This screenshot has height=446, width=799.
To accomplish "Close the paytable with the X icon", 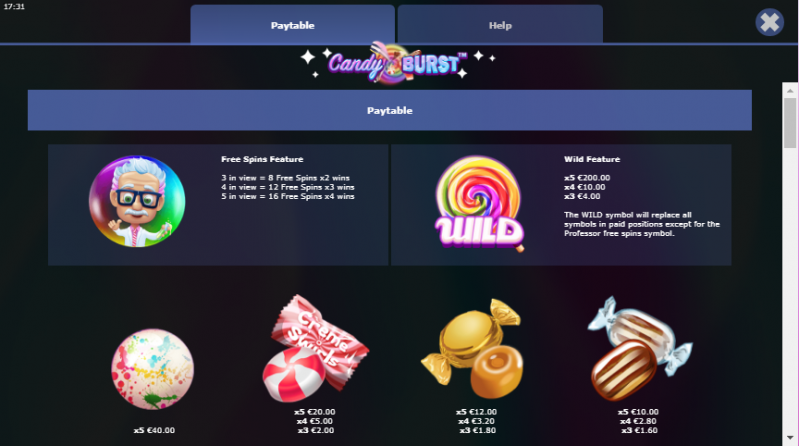I will [x=769, y=22].
